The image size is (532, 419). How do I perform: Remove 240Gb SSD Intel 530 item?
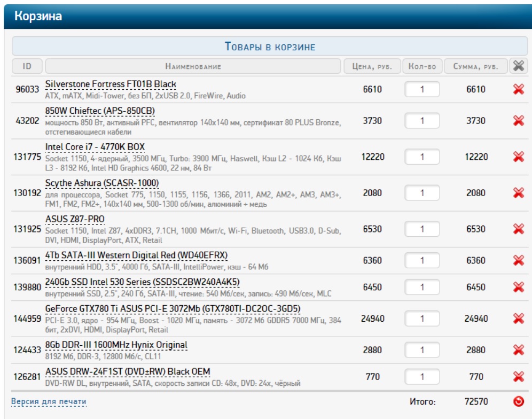pos(519,287)
